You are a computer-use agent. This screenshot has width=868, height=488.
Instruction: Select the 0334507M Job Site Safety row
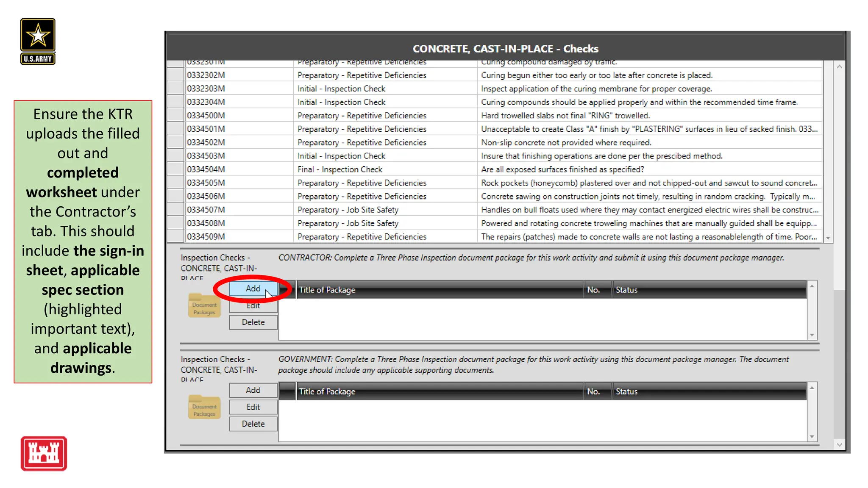(348, 210)
